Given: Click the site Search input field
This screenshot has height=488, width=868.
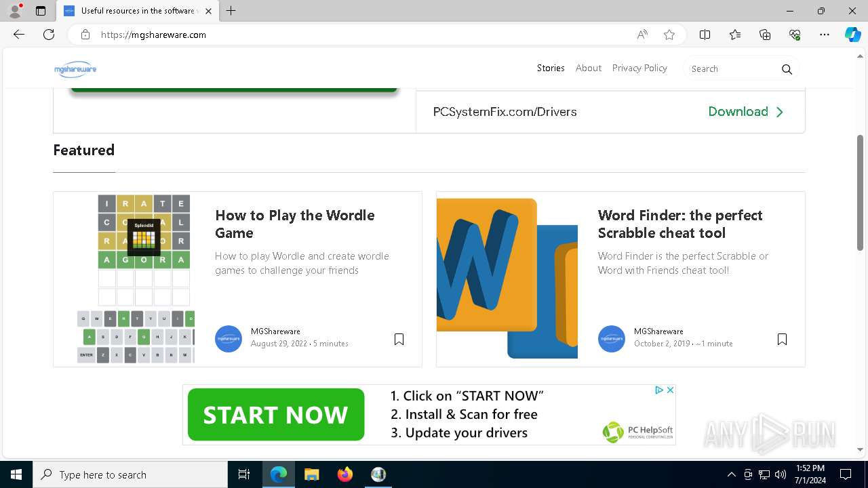Looking at the screenshot, I should click(x=732, y=68).
